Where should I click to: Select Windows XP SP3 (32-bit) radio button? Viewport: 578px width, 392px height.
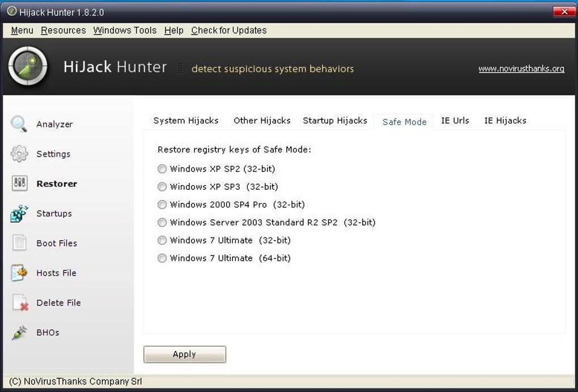click(162, 187)
